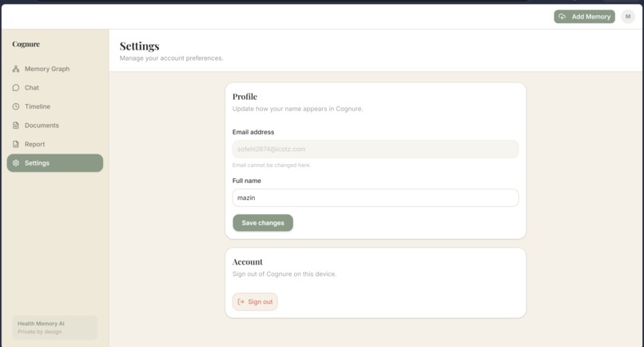The image size is (644, 347).
Task: Click 'Manage your account preferences.' subtitle
Action: pyautogui.click(x=171, y=58)
